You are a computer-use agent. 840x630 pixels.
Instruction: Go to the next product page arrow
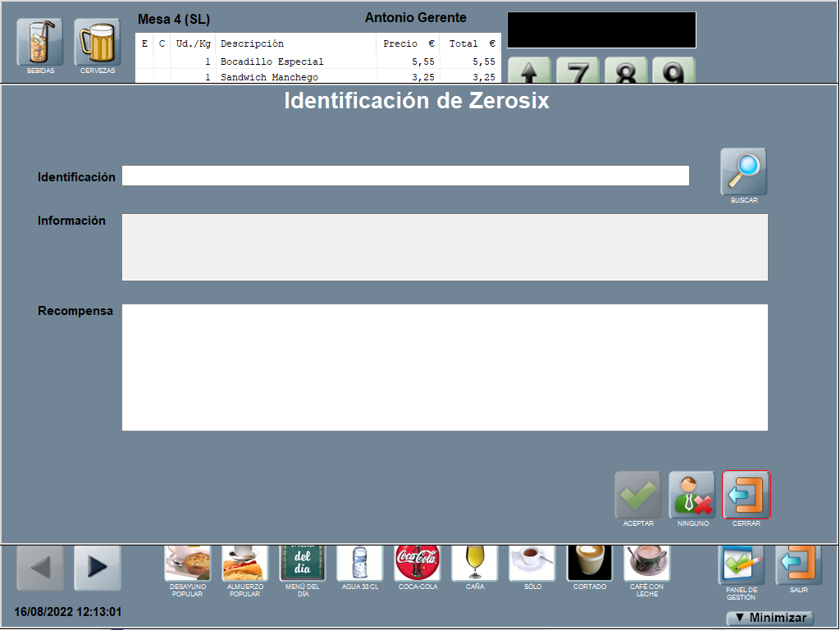tap(98, 568)
